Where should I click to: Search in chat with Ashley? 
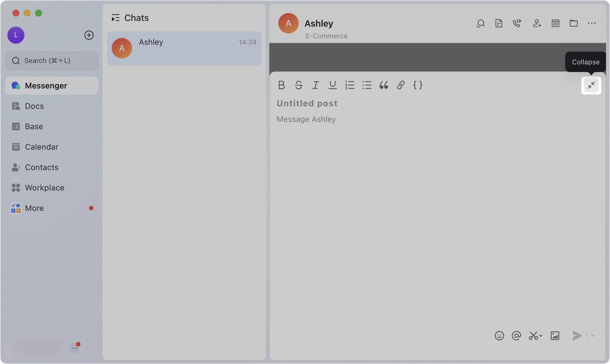point(481,23)
